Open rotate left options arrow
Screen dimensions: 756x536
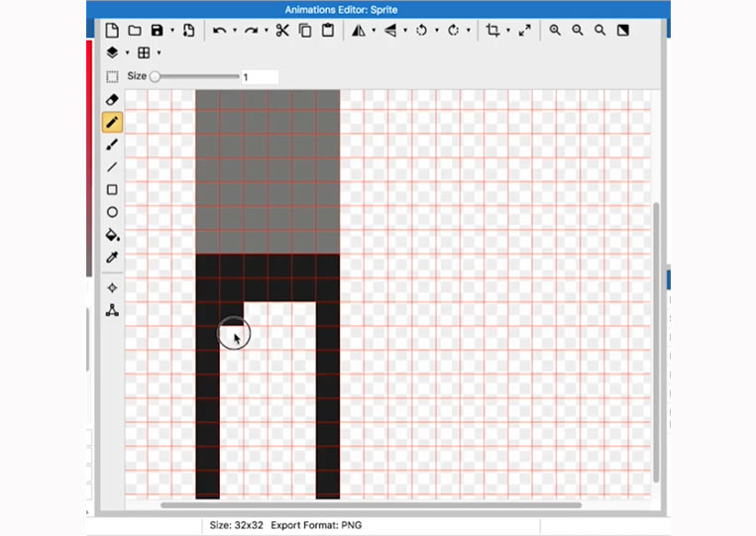click(x=437, y=31)
